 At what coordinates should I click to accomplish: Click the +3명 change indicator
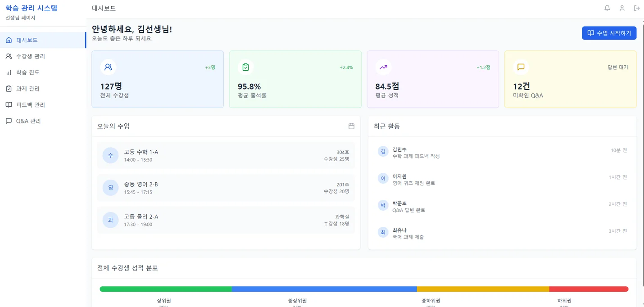pyautogui.click(x=210, y=68)
